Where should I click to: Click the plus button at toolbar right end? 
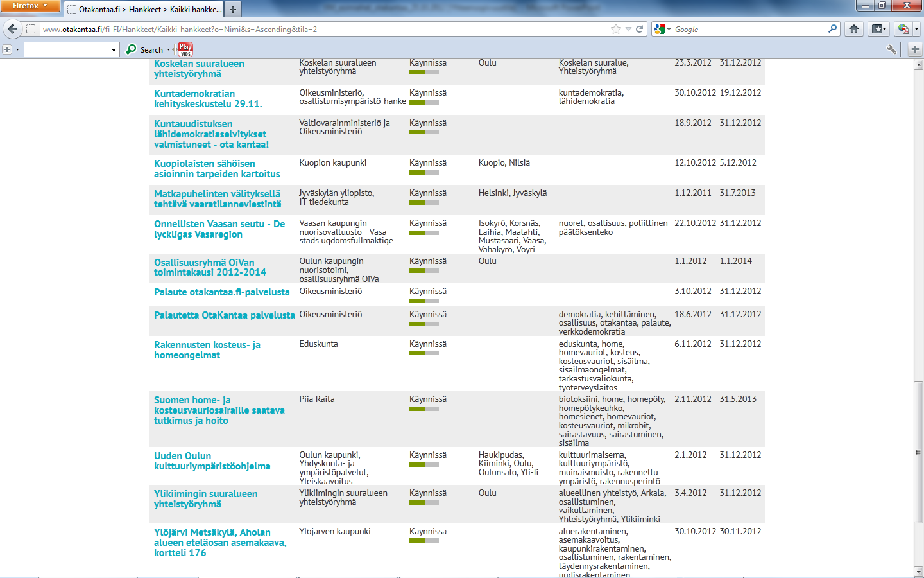coord(915,49)
